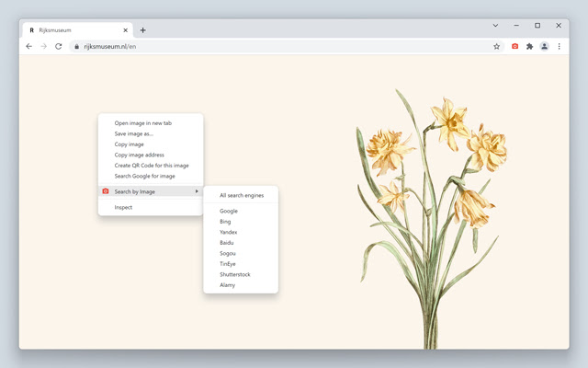This screenshot has height=368, width=588.
Task: Click the profile avatar icon
Action: coord(544,46)
